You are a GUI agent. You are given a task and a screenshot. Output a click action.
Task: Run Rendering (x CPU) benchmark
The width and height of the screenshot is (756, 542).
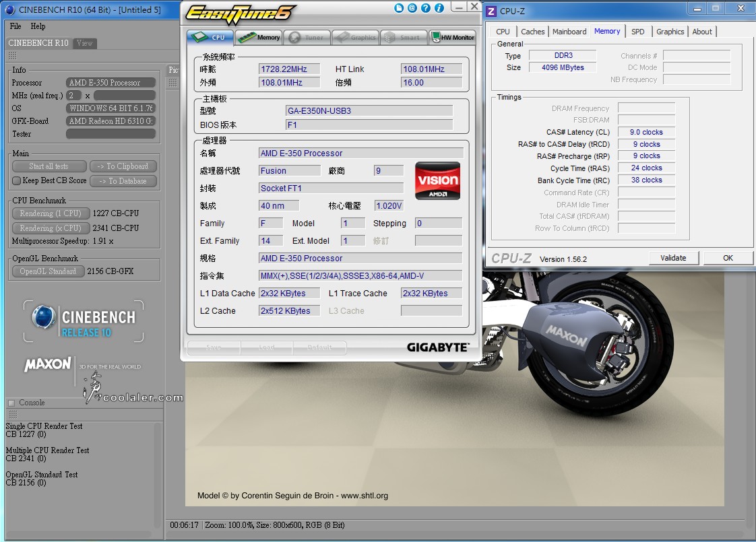[x=51, y=228]
